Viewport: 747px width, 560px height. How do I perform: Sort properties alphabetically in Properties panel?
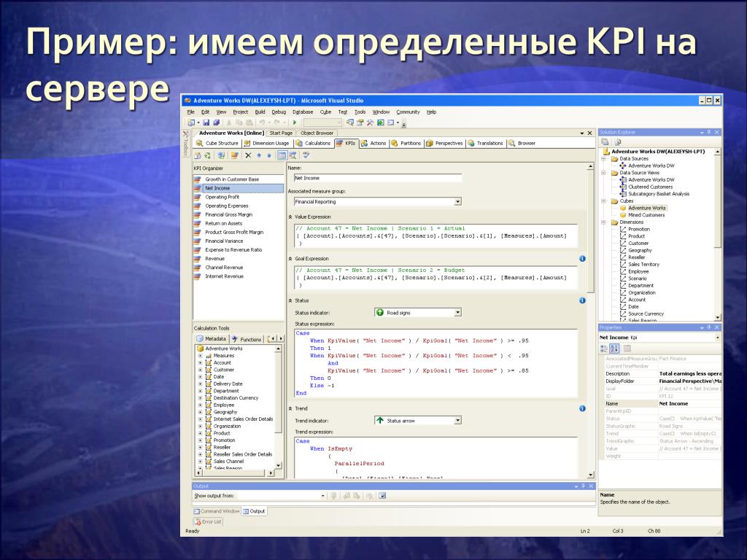tap(614, 349)
